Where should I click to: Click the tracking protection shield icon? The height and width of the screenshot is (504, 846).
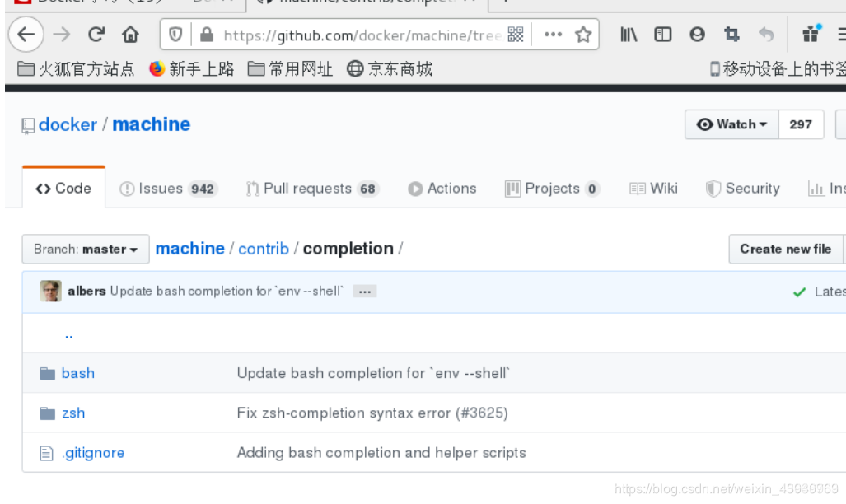coord(175,35)
